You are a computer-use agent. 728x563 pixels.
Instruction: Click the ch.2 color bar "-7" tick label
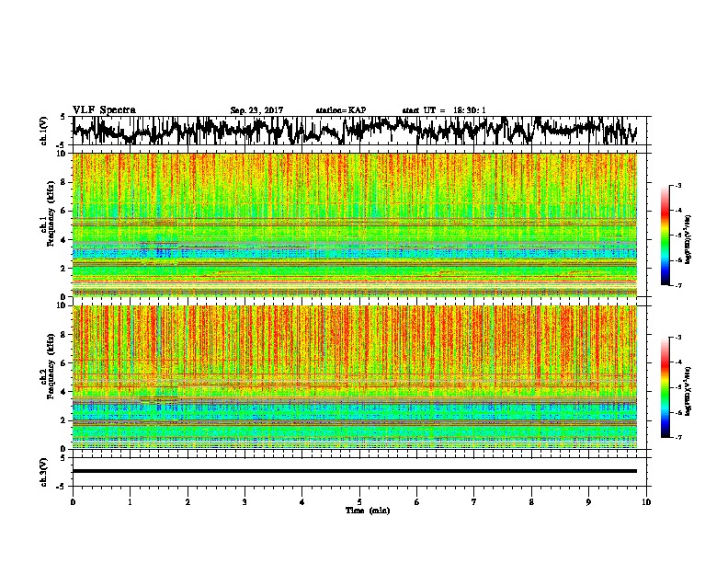678,437
